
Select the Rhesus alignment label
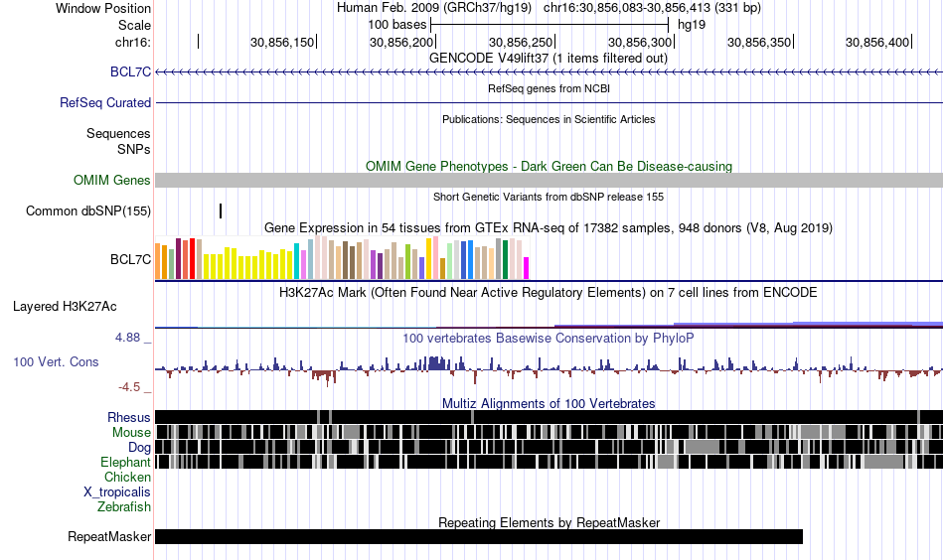click(x=129, y=417)
